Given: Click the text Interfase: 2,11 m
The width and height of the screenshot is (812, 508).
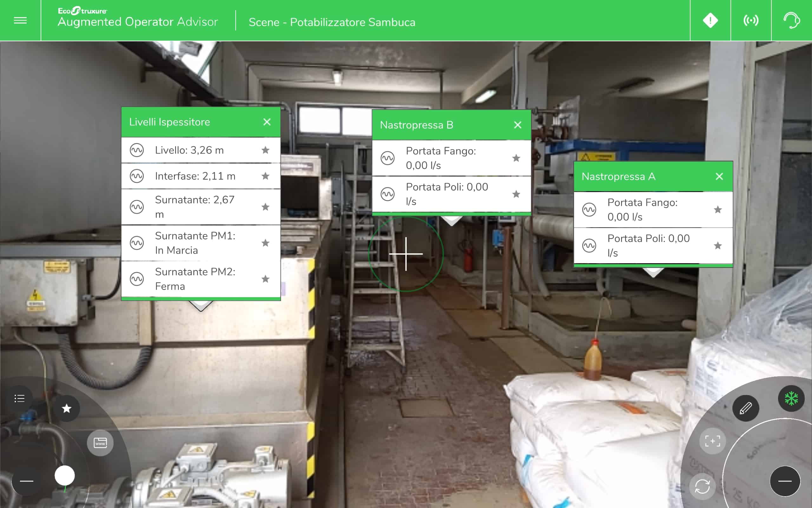Looking at the screenshot, I should (x=195, y=176).
